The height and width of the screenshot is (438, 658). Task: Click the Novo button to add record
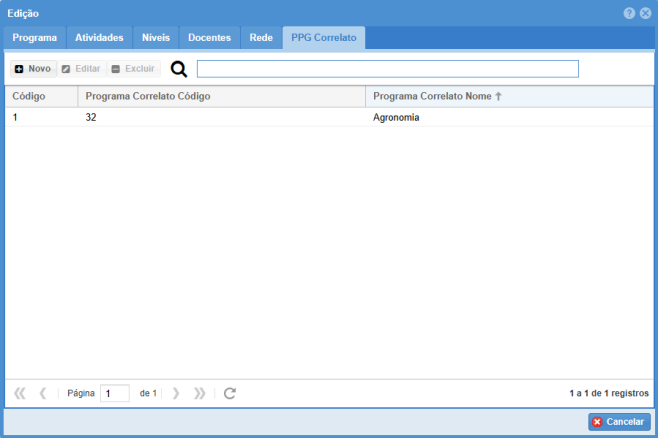(x=33, y=69)
